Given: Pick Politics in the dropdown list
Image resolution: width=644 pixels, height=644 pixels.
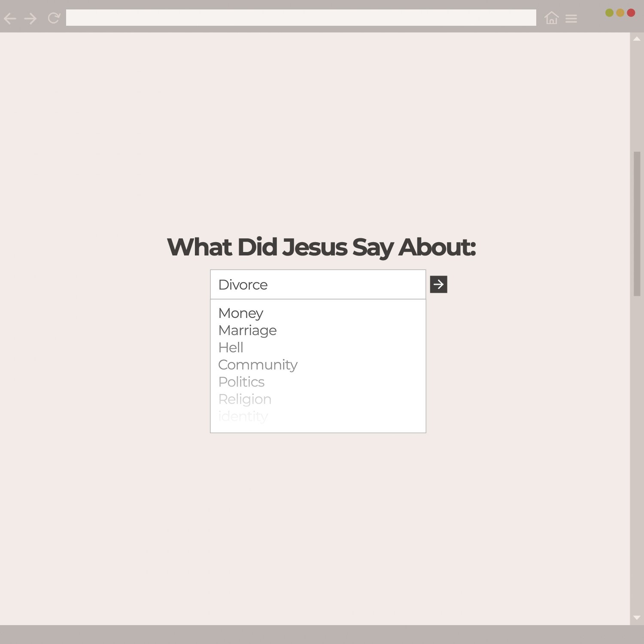Looking at the screenshot, I should [241, 382].
